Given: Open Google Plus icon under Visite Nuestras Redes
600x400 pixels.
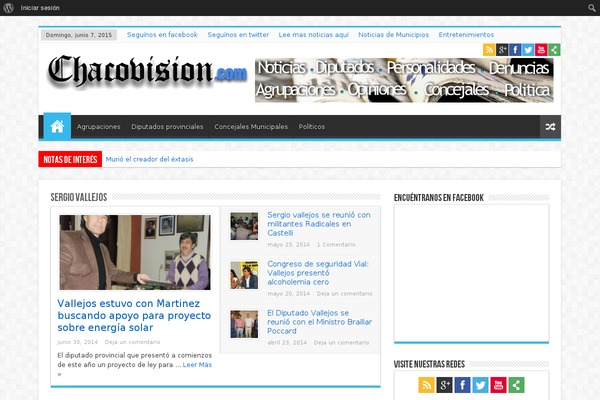Looking at the screenshot, I should (x=444, y=385).
